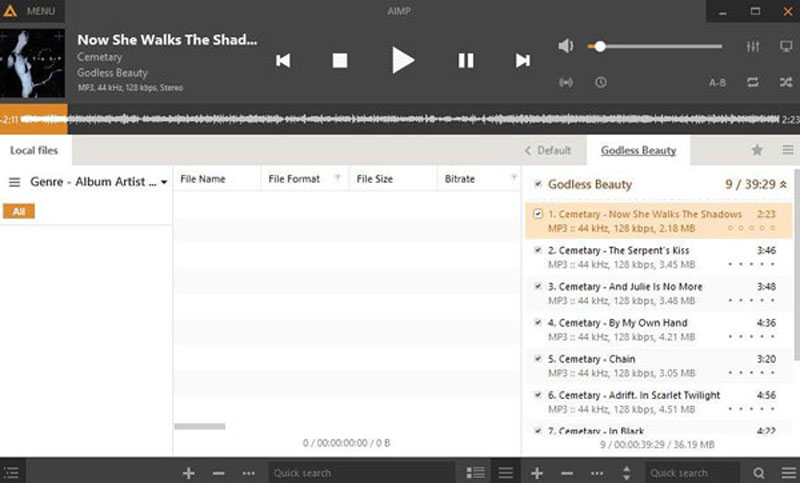Add files to the music library
Image resolution: width=800 pixels, height=483 pixels.
(x=188, y=473)
